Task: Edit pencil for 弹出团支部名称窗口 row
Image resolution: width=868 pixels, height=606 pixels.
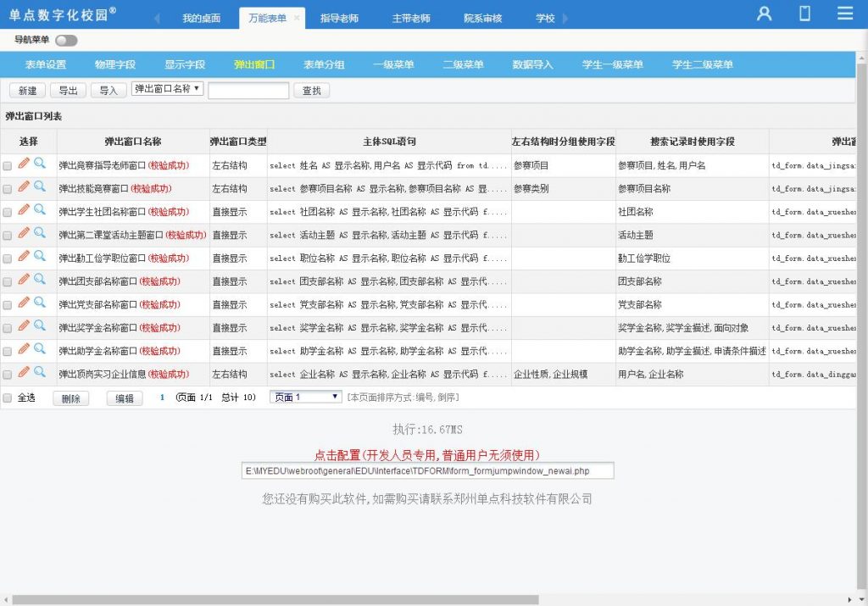Action: [23, 279]
